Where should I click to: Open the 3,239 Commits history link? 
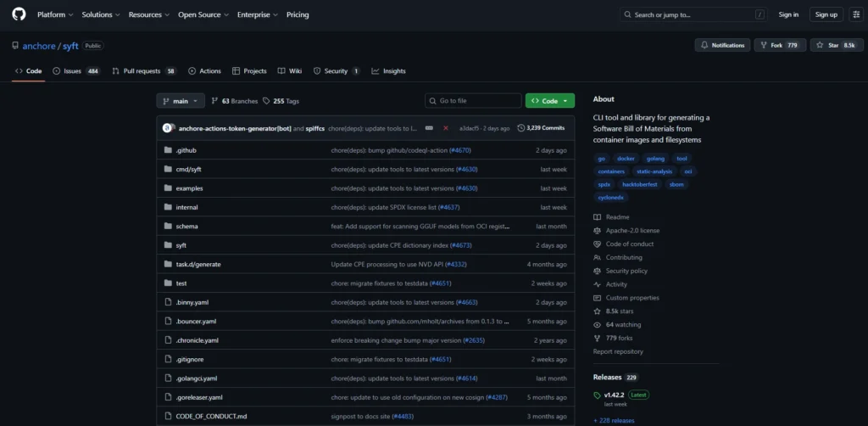[541, 128]
